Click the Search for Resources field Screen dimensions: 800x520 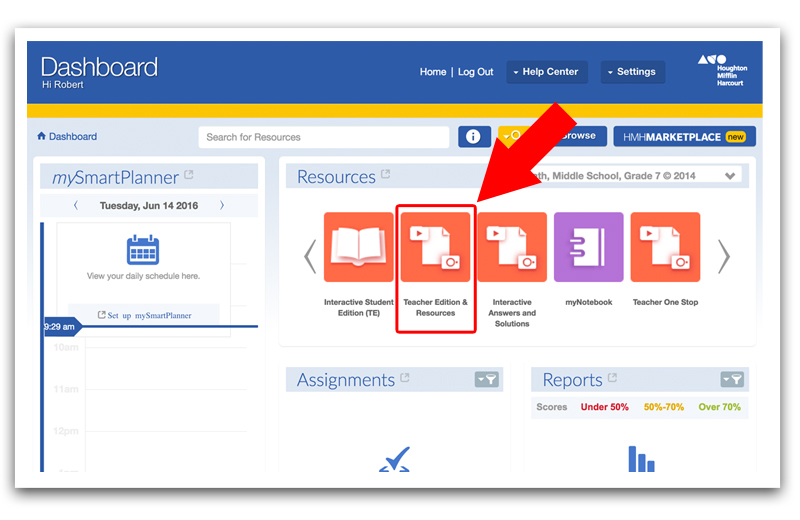(324, 137)
